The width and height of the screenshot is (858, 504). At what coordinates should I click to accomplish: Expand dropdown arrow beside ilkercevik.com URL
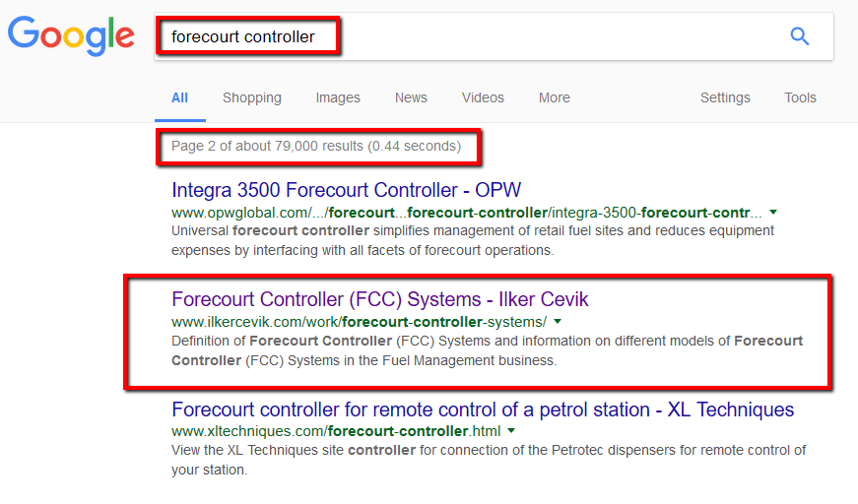coord(558,322)
